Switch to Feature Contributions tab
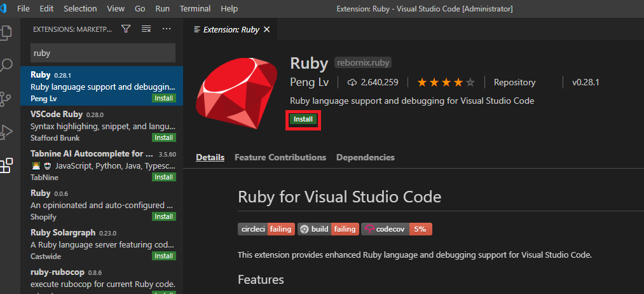The width and height of the screenshot is (644, 294). pyautogui.click(x=280, y=157)
